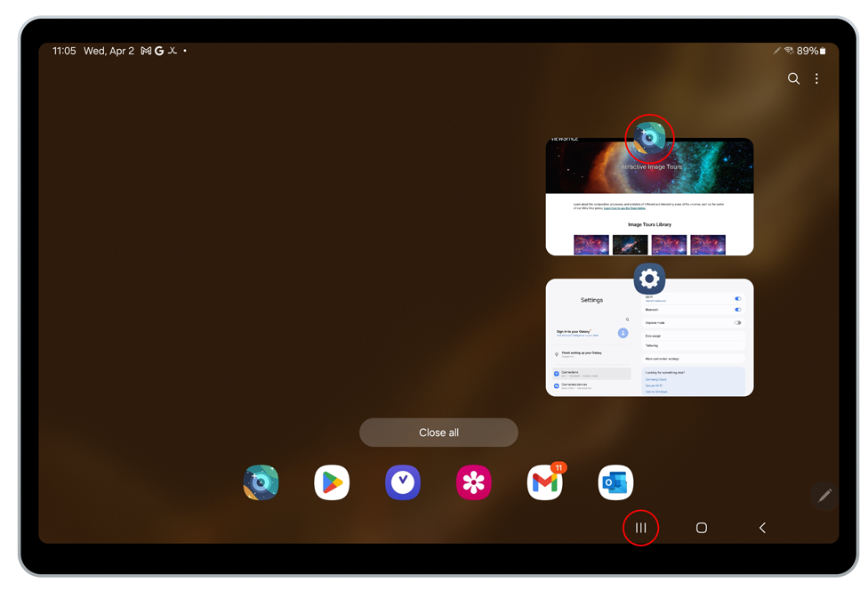Screen dimensions: 868x591
Task: Close all recent apps
Action: 438,433
